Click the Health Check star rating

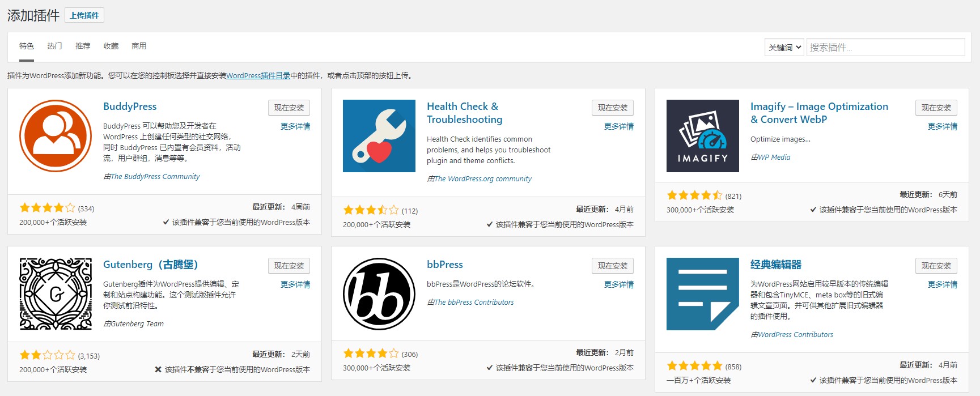[x=371, y=210]
